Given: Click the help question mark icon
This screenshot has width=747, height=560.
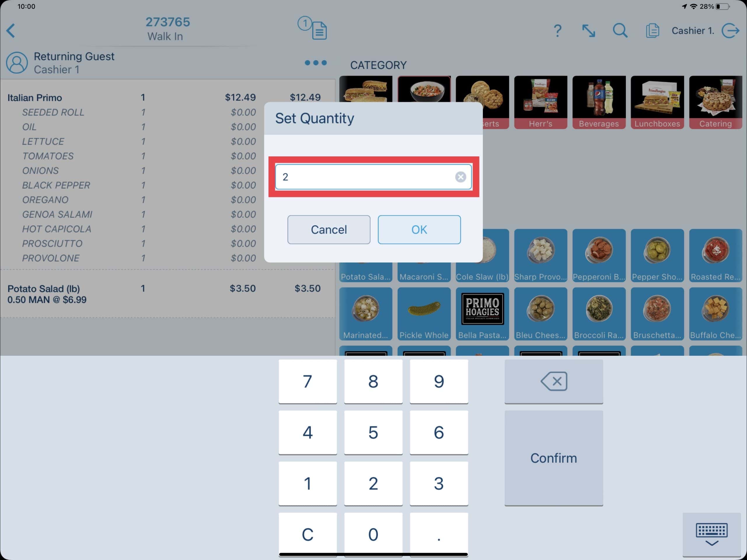Looking at the screenshot, I should (558, 30).
